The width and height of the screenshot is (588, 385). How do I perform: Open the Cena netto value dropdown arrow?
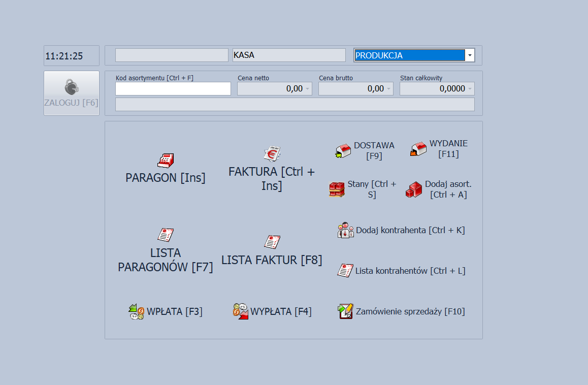coord(308,89)
